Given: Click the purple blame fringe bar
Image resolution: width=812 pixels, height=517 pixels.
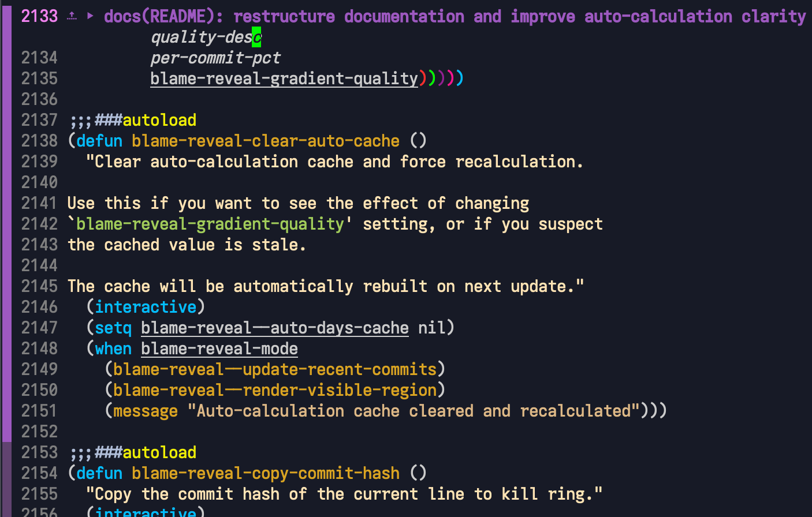Looking at the screenshot, I should click(6, 231).
